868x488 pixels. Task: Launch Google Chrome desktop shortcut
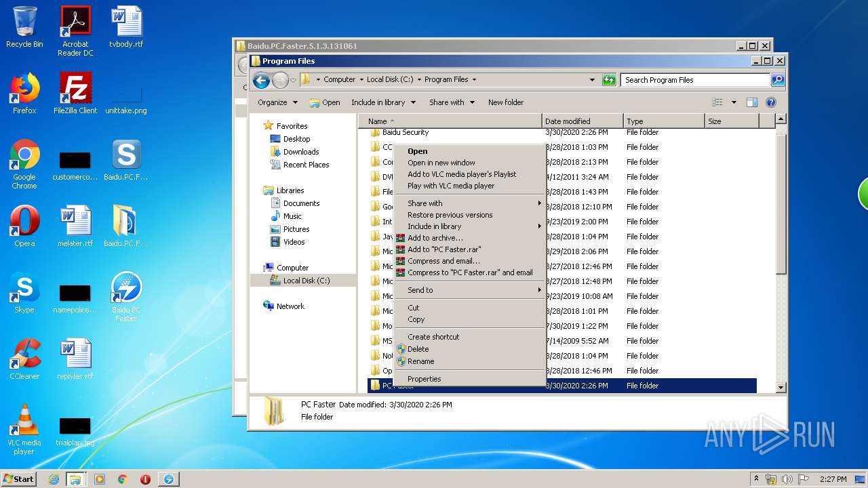tap(24, 164)
